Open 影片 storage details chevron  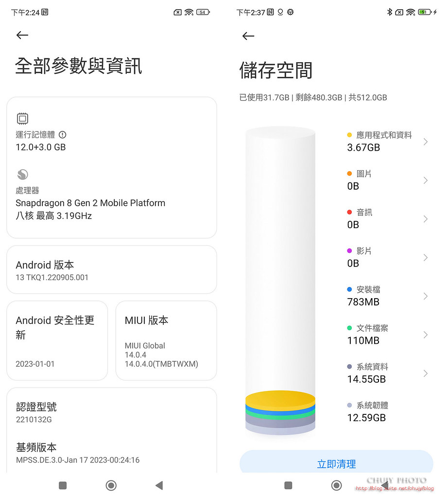tap(426, 258)
